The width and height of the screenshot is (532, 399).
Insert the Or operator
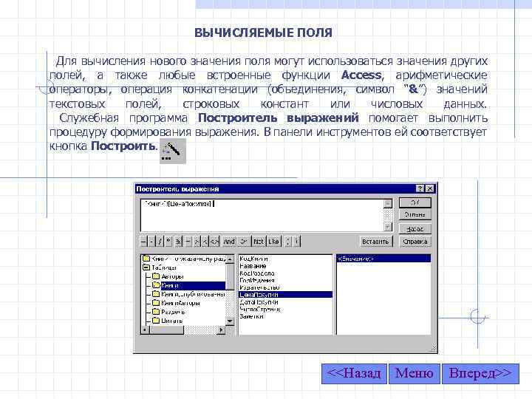point(244,241)
